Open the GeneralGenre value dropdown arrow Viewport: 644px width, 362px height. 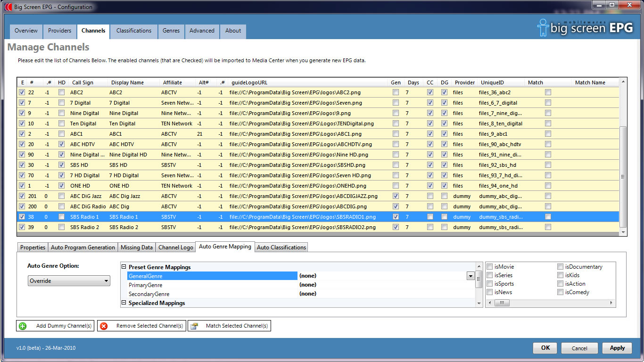pyautogui.click(x=471, y=276)
